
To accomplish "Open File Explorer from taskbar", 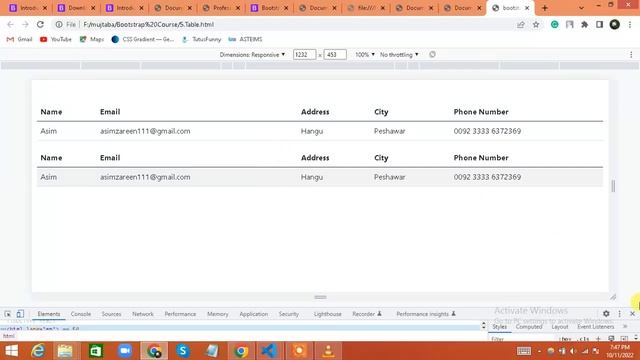I will tap(65, 351).
